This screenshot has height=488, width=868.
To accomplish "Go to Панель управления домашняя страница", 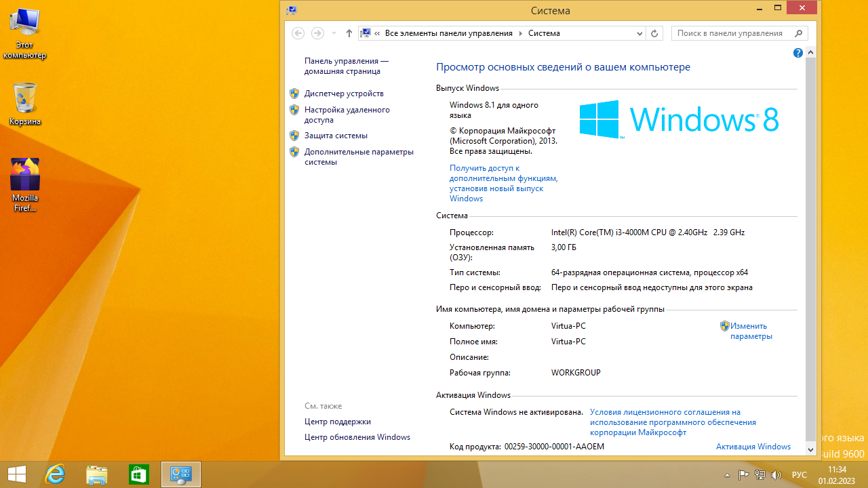I will 347,66.
